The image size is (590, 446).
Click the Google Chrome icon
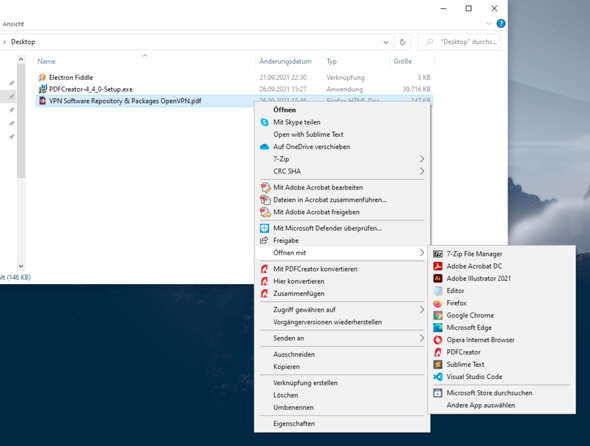tap(438, 315)
